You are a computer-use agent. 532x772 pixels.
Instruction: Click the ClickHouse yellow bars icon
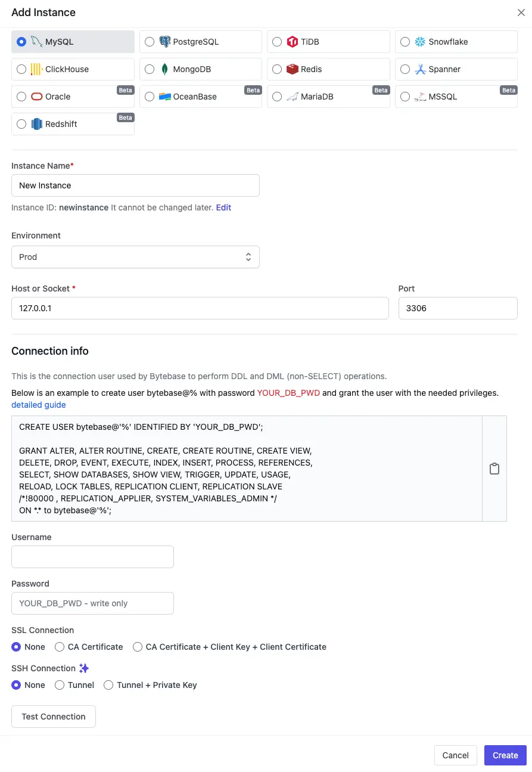[37, 69]
